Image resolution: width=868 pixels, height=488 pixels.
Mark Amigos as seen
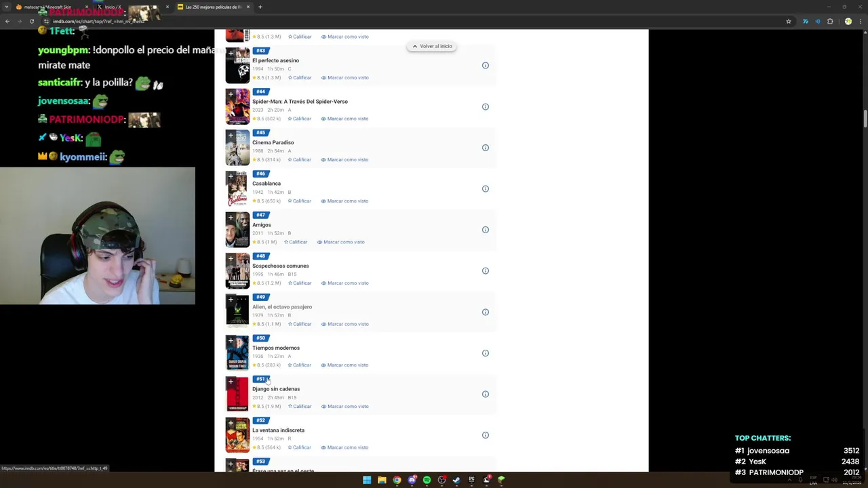click(340, 242)
